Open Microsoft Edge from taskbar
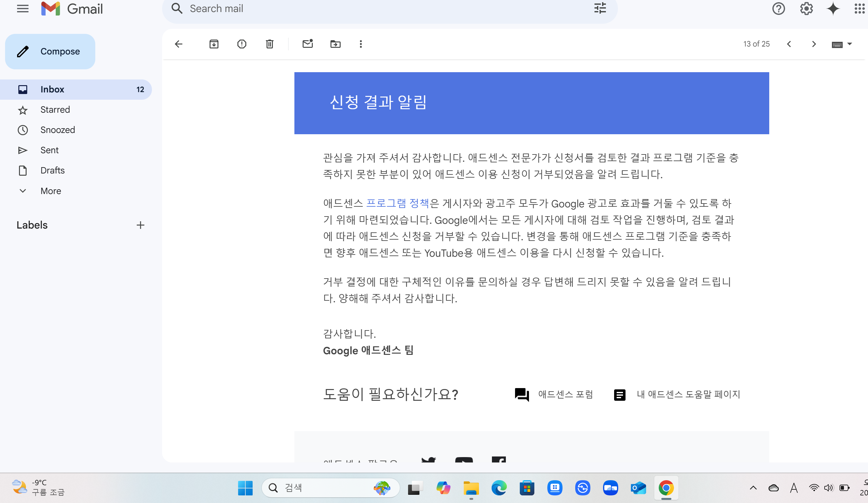Image resolution: width=868 pixels, height=503 pixels. (x=499, y=488)
